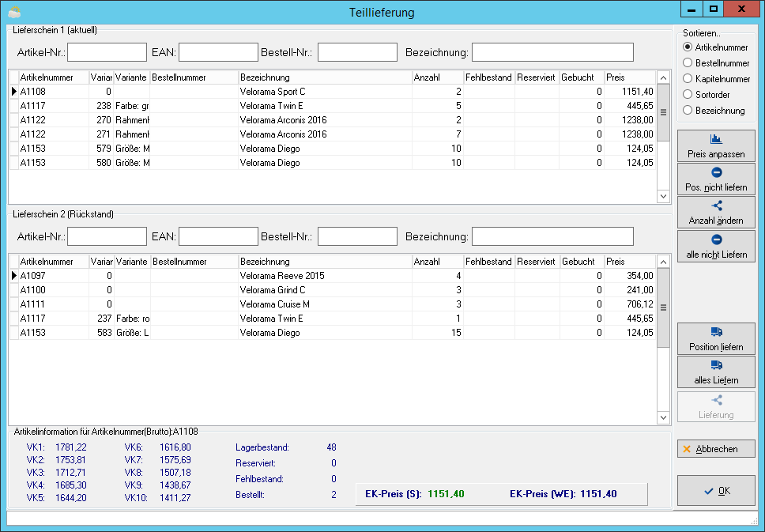
Task: Click the Lieferschein 1 scrollbar thumb
Action: point(663,112)
